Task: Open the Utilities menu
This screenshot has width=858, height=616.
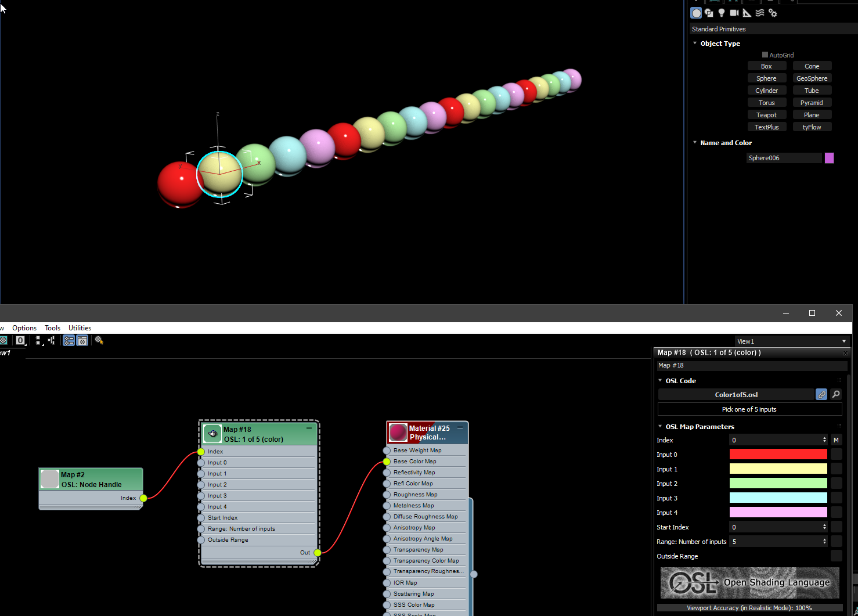Action: pos(80,327)
